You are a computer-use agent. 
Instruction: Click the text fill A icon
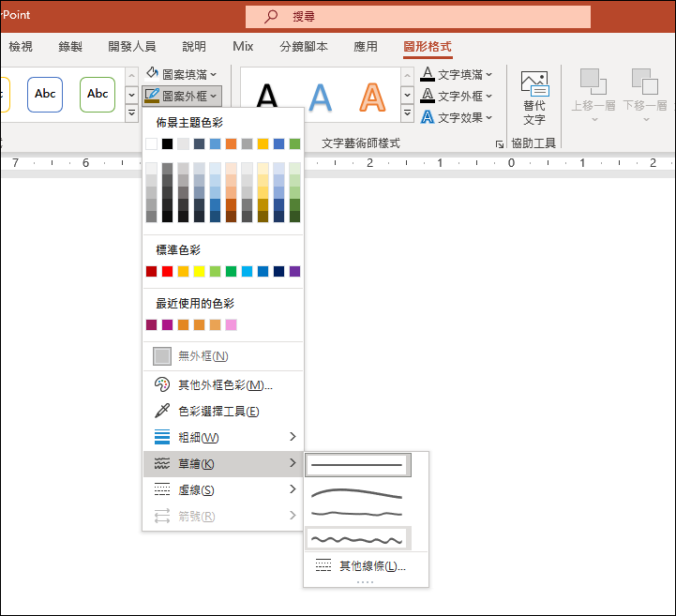(x=428, y=74)
